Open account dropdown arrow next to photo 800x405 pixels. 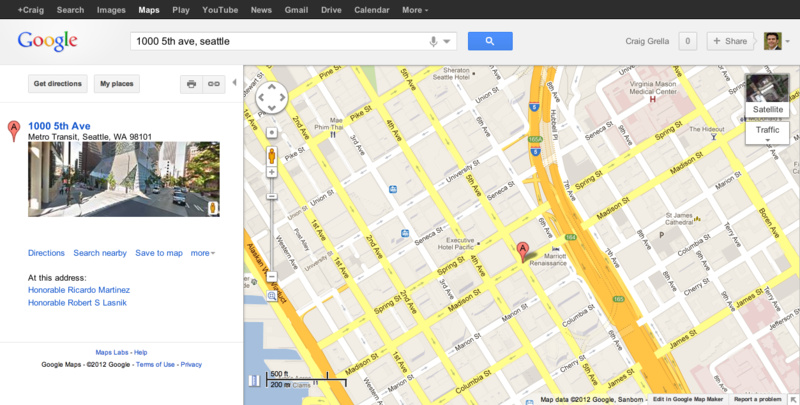click(x=787, y=41)
